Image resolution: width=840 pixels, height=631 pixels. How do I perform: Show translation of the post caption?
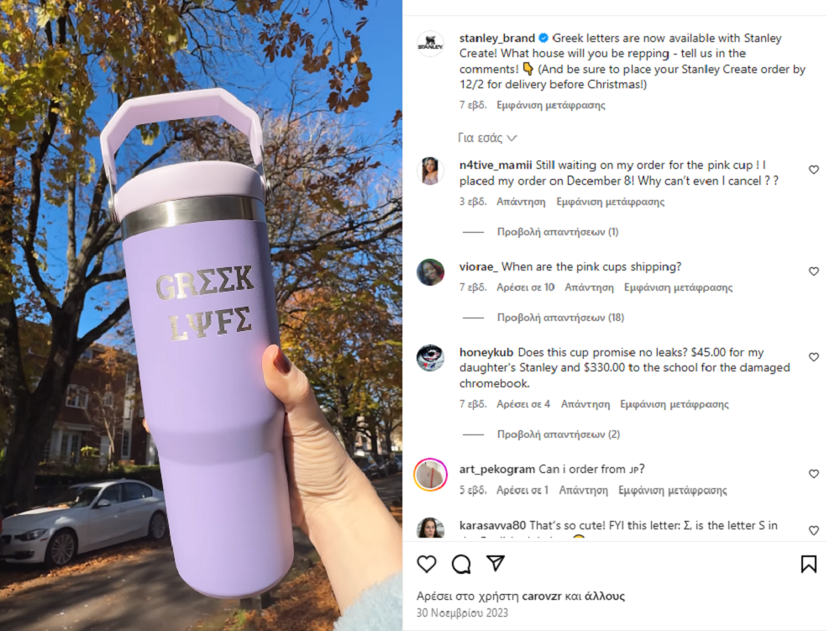(x=551, y=105)
